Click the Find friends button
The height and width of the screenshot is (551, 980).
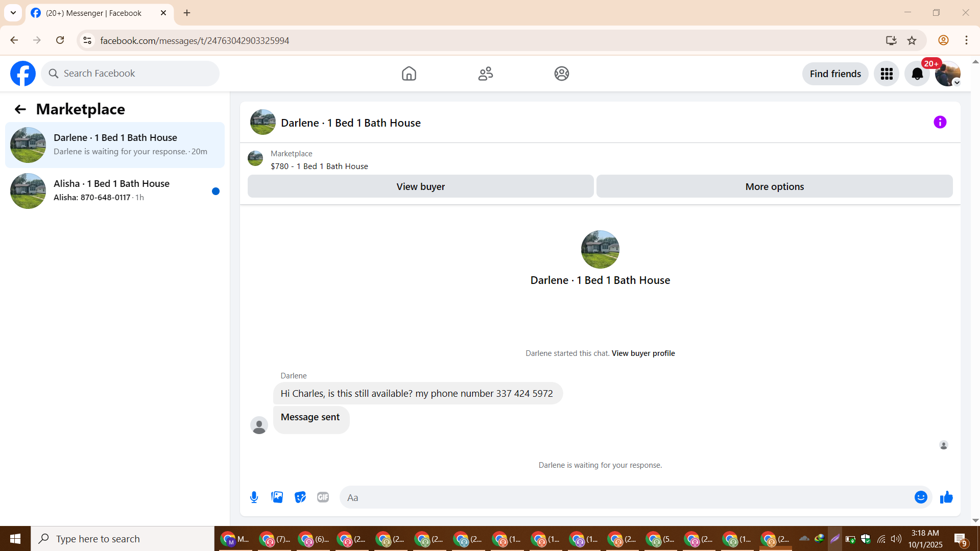(835, 74)
